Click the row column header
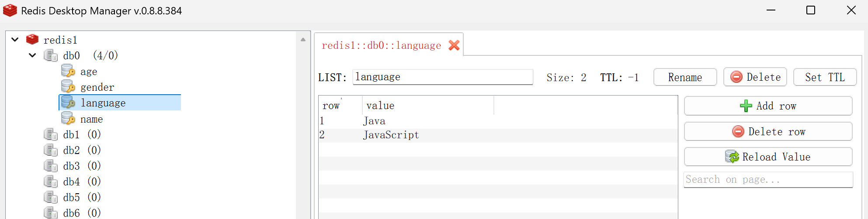 click(x=340, y=106)
